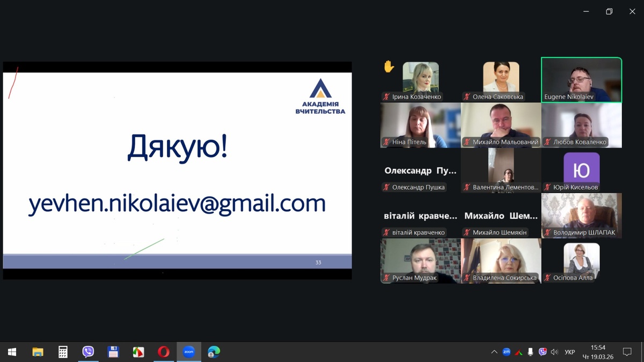Open Viber from the taskbar
Screen dimensions: 644x362
(88, 352)
